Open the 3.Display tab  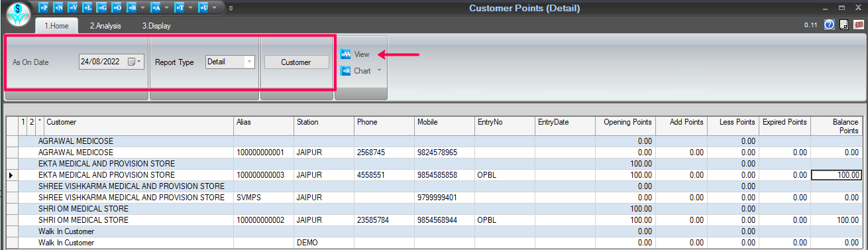pos(156,27)
